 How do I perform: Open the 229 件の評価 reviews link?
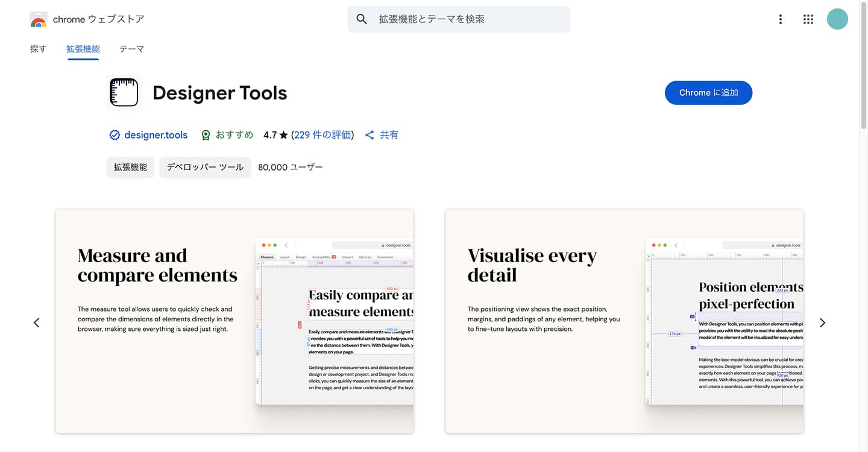322,135
